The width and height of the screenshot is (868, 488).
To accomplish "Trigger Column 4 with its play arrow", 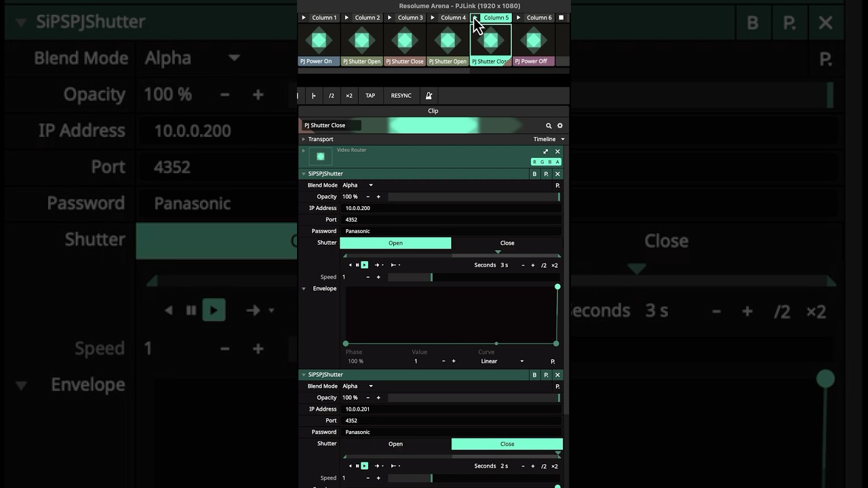I will tap(433, 18).
